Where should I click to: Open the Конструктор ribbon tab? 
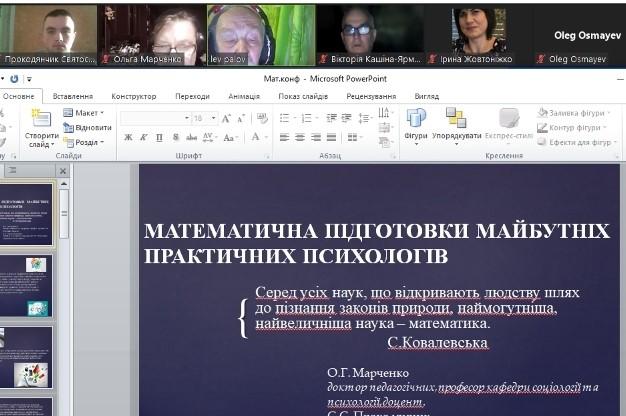click(134, 96)
